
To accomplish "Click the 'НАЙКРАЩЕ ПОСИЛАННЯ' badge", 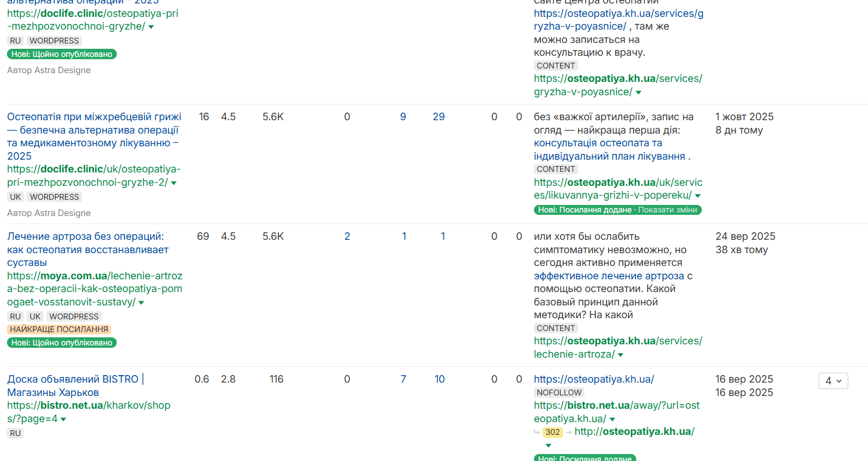I will [x=59, y=329].
